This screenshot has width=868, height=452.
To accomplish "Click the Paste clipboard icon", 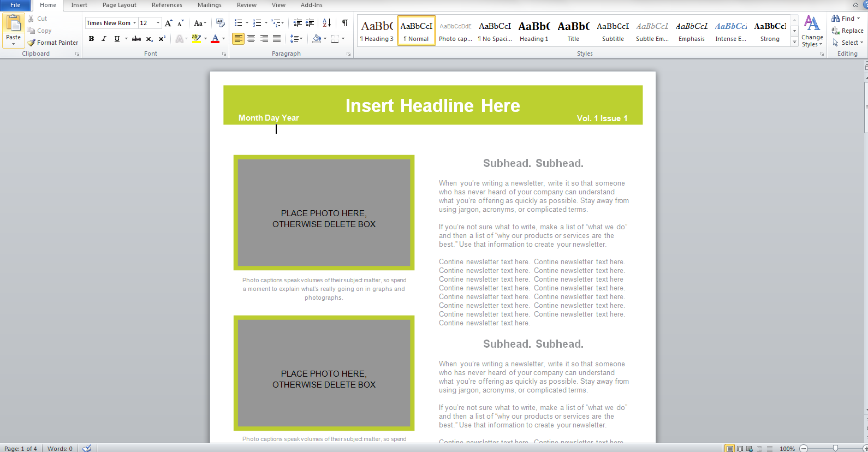I will (13, 24).
